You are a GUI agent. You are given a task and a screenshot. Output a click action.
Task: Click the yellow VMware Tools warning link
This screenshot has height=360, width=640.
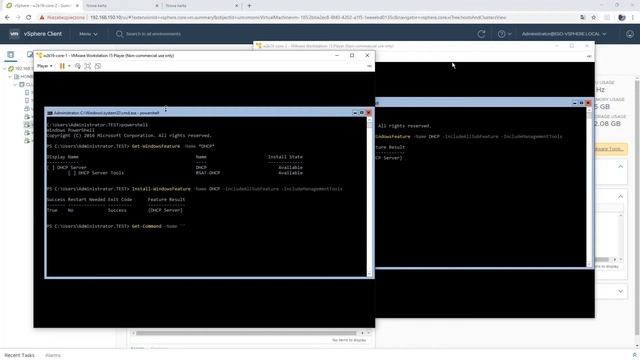[x=609, y=149]
